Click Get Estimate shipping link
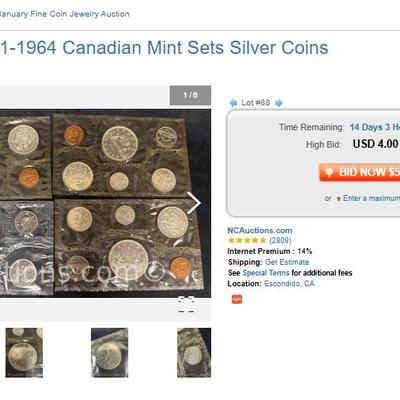 pyautogui.click(x=287, y=262)
